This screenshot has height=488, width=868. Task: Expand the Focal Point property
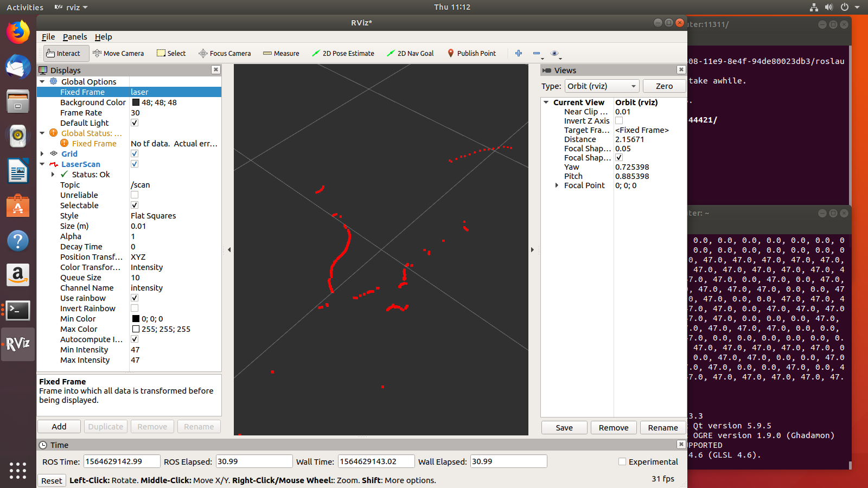click(557, 185)
